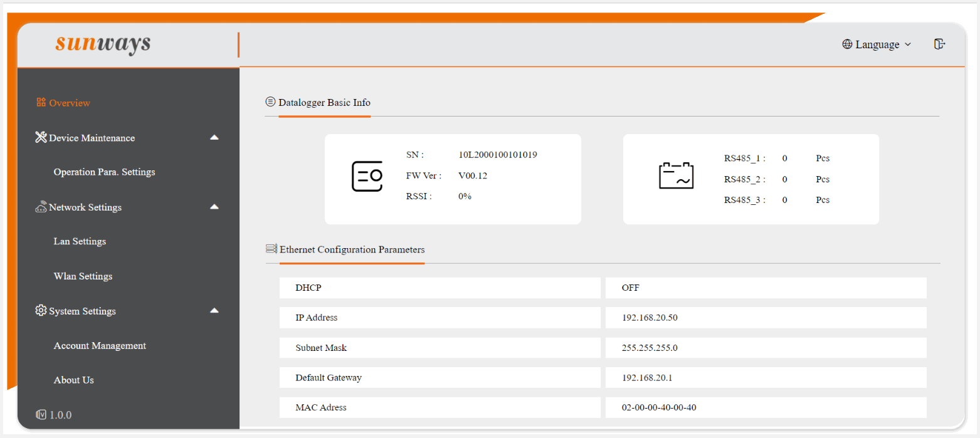Click the Overview grid icon
The width and height of the screenshot is (980, 438).
click(x=41, y=102)
